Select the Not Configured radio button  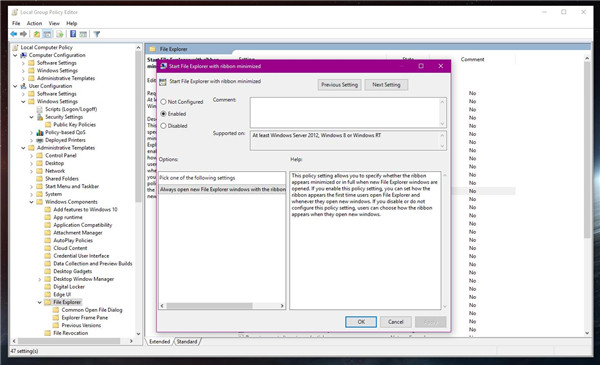point(163,102)
